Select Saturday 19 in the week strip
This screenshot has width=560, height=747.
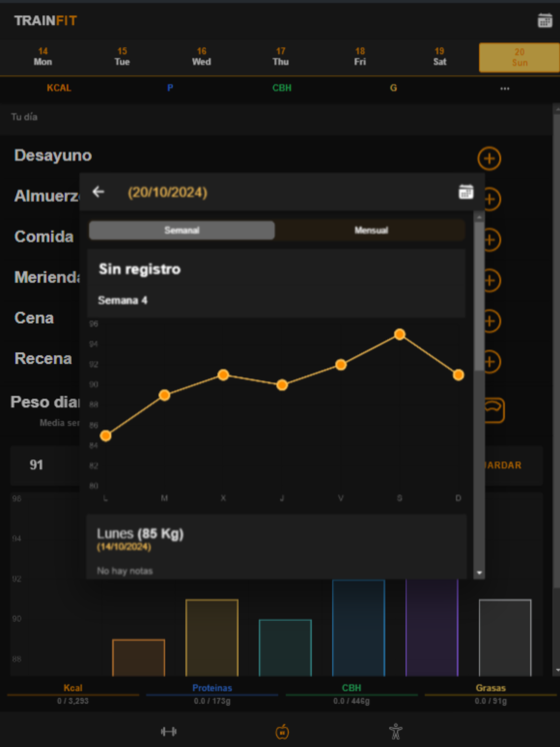coord(440,57)
